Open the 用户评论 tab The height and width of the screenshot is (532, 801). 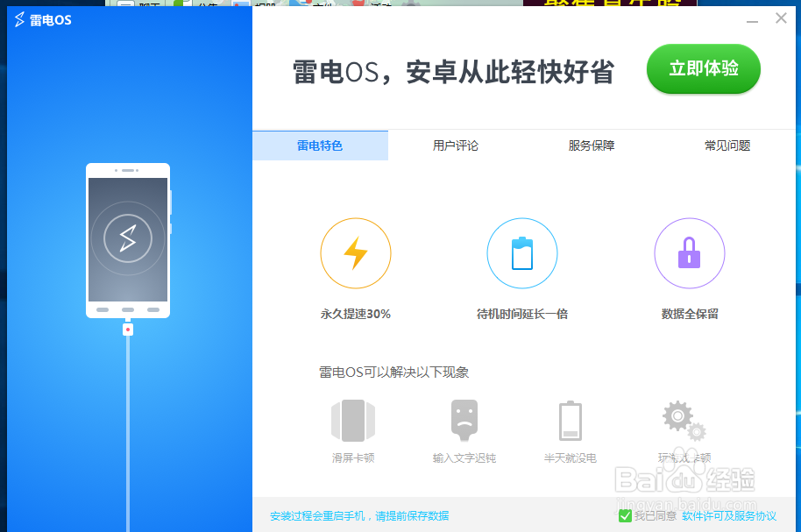[456, 145]
